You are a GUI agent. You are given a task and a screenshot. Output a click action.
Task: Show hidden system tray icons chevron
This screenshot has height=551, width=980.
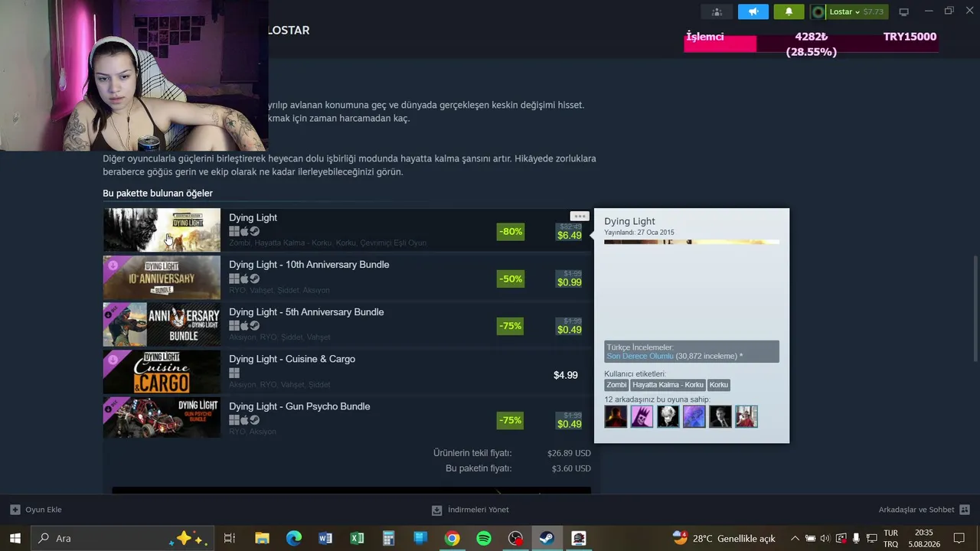tap(795, 538)
